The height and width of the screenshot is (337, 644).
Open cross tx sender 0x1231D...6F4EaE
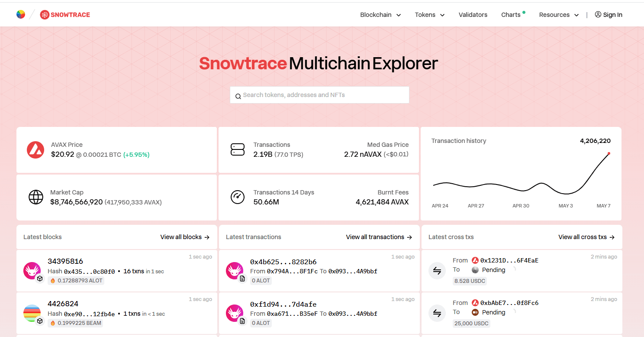pos(509,260)
